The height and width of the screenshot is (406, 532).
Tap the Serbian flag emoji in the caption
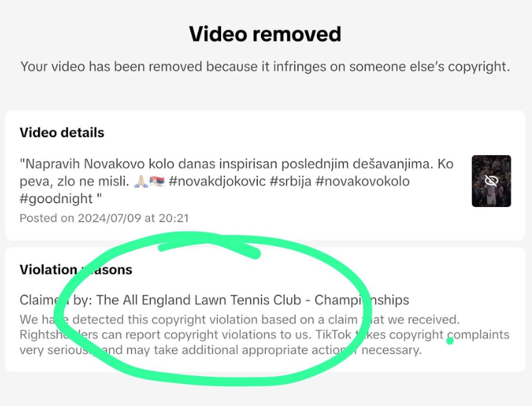click(x=156, y=182)
